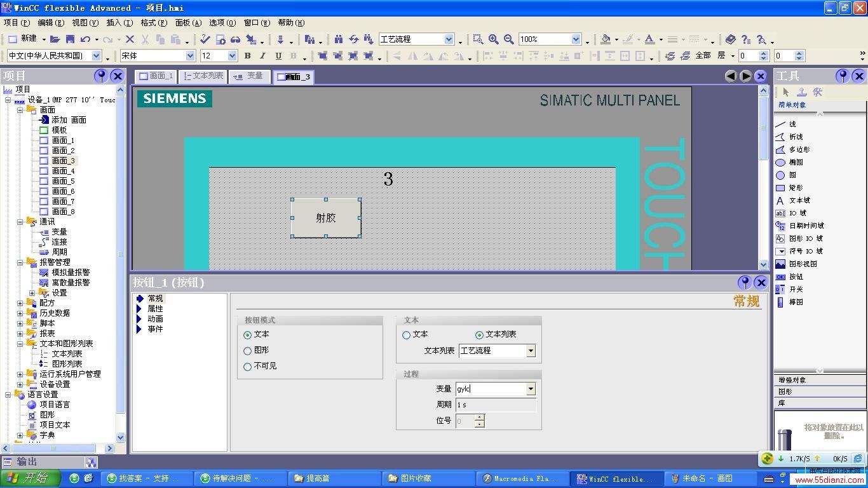The height and width of the screenshot is (488, 868).
Task: Expand the 增强对象 toolbox group
Action: click(820, 380)
